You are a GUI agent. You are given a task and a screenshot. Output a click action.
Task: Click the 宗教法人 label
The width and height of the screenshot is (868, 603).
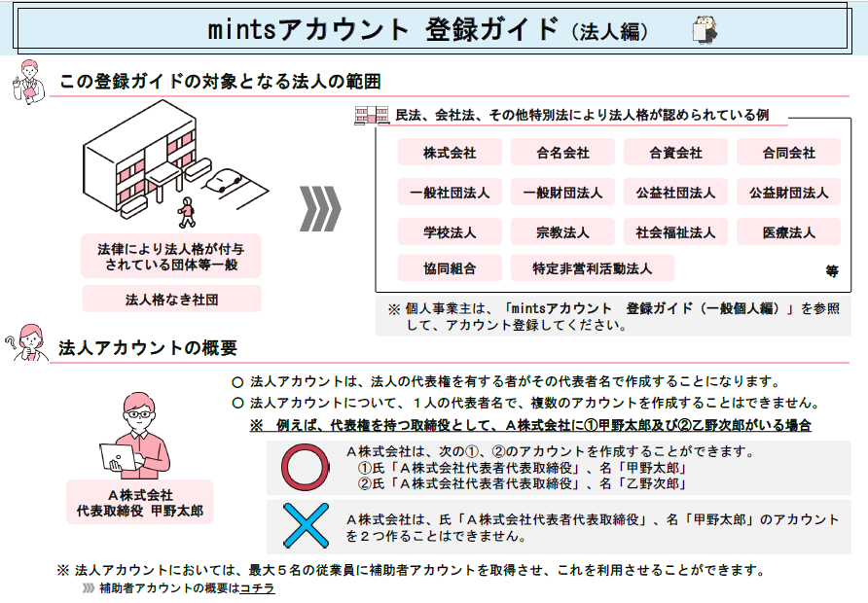pos(562,231)
